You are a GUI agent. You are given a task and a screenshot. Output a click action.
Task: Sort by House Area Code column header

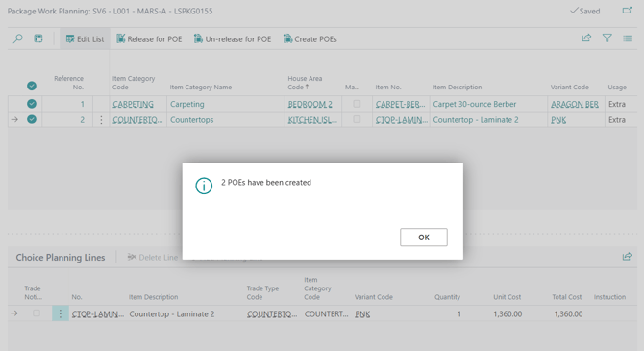305,83
